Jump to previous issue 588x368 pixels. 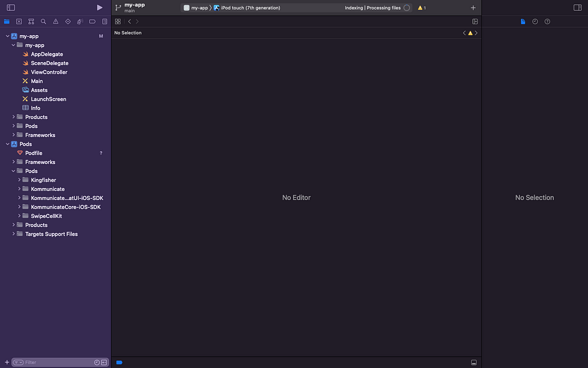464,33
